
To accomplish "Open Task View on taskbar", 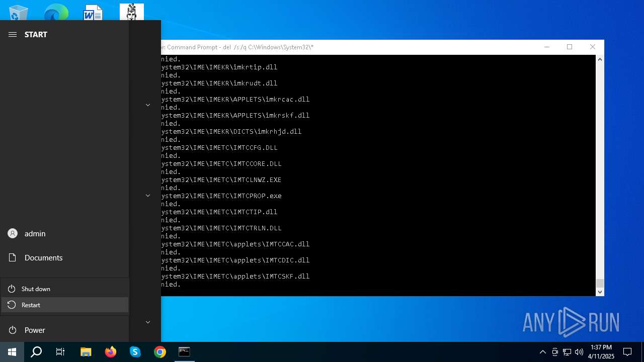I will 60,352.
